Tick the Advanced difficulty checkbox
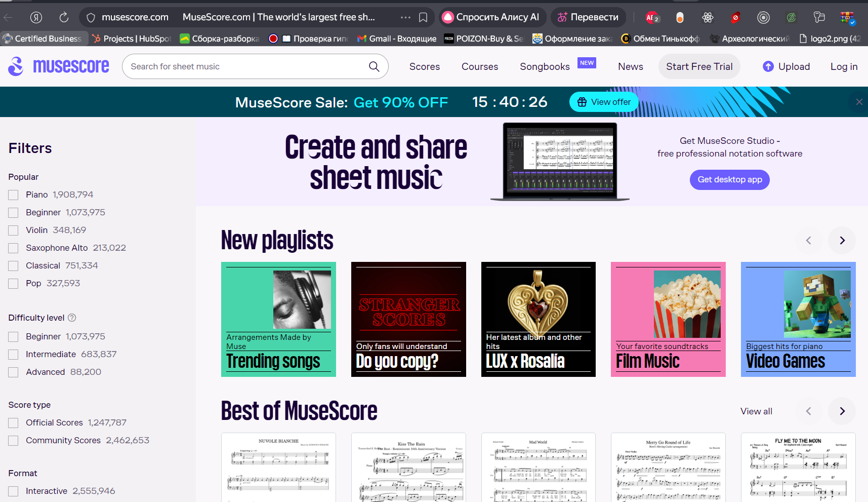Screen dimensions: 868x502 pyautogui.click(x=13, y=372)
